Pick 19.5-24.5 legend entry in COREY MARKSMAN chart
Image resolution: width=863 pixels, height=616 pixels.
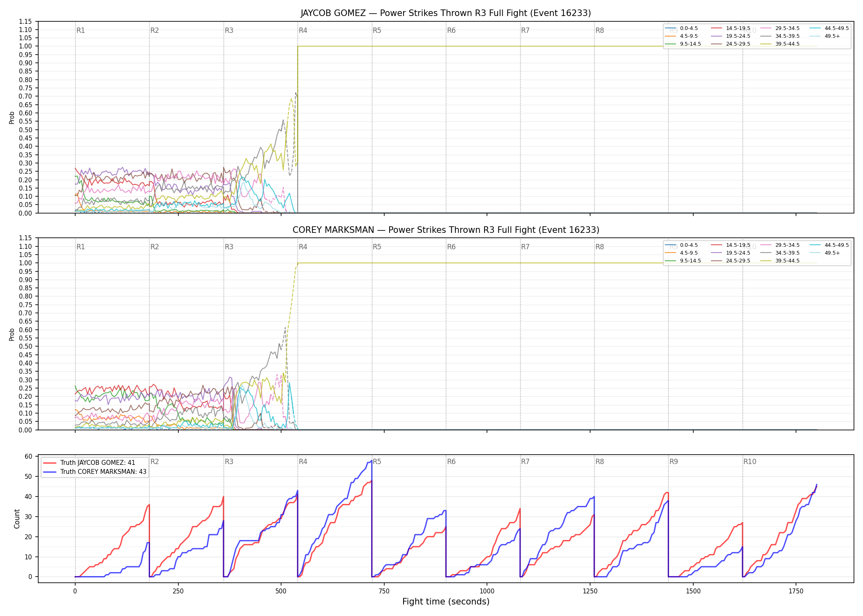pyautogui.click(x=731, y=253)
